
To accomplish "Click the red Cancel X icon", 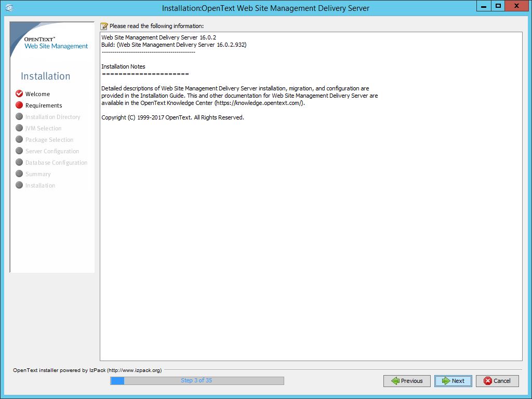I will coord(488,381).
